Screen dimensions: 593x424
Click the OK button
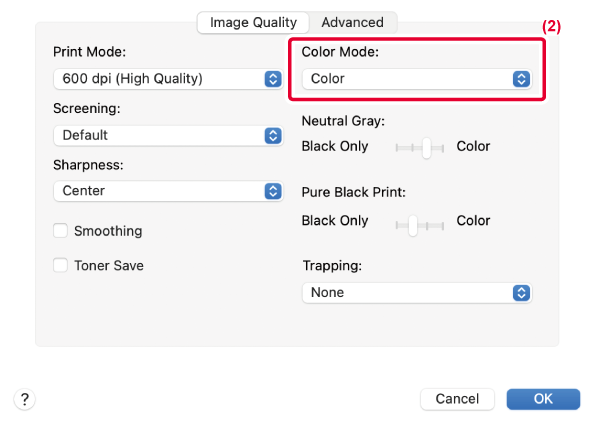pyautogui.click(x=543, y=399)
